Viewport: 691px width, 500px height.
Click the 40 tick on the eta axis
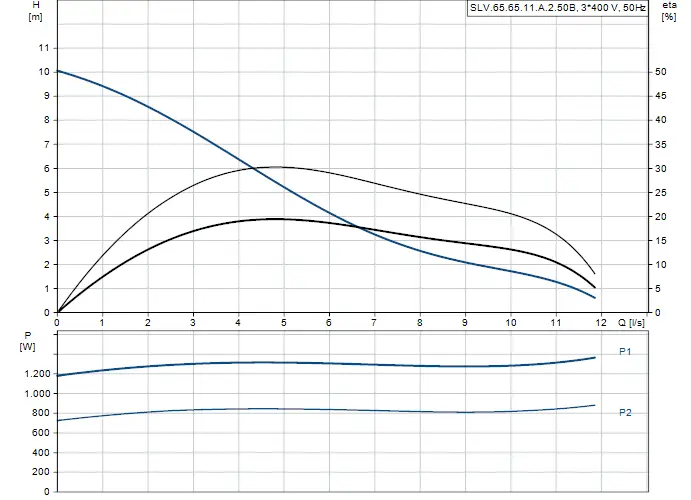coord(661,120)
